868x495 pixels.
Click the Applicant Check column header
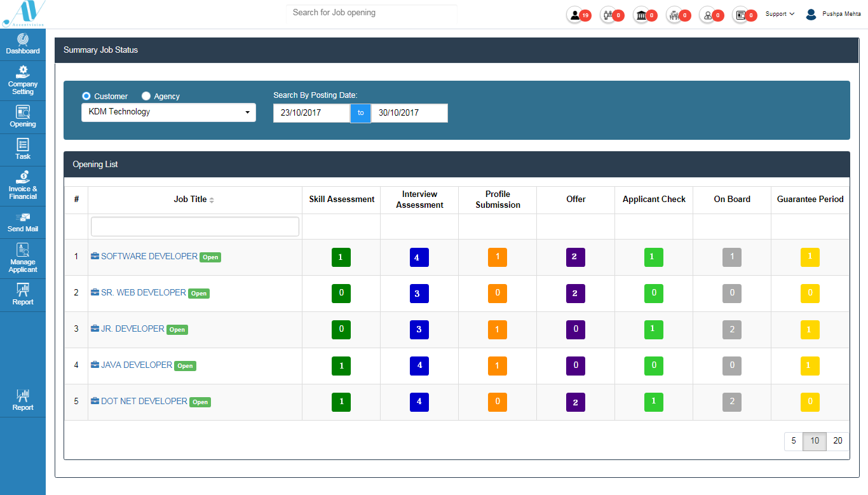[x=654, y=200]
